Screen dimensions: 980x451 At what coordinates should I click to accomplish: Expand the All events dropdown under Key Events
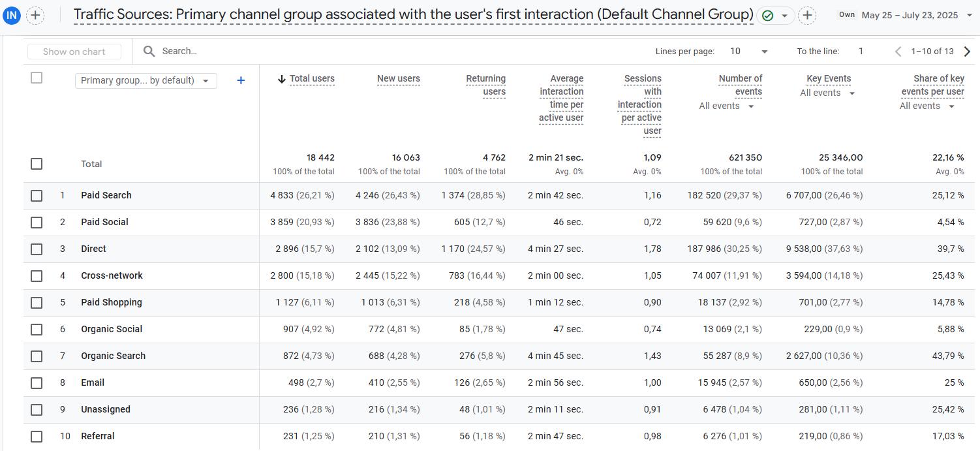[x=827, y=93]
